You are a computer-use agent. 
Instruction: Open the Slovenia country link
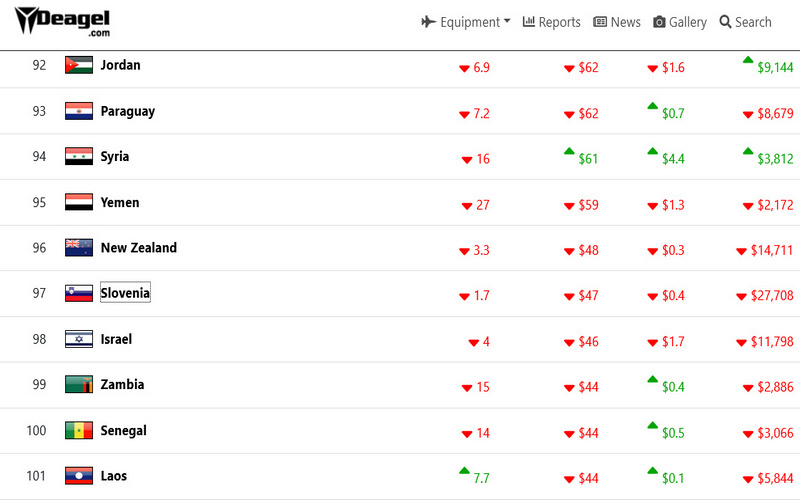tap(125, 293)
